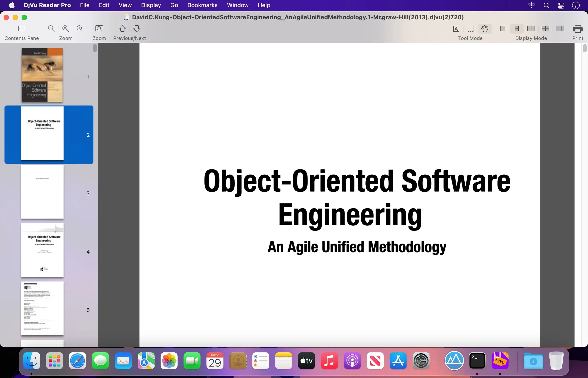Open the Bookmarks menu

tap(202, 5)
